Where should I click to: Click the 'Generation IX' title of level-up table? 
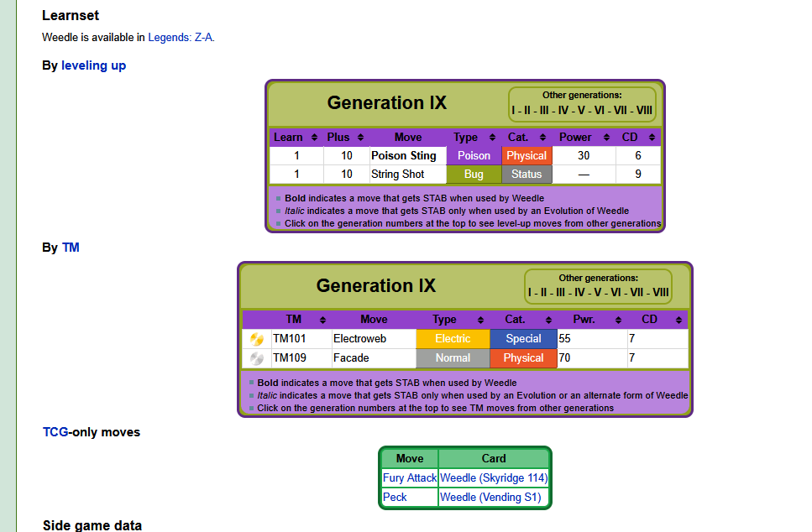point(387,102)
